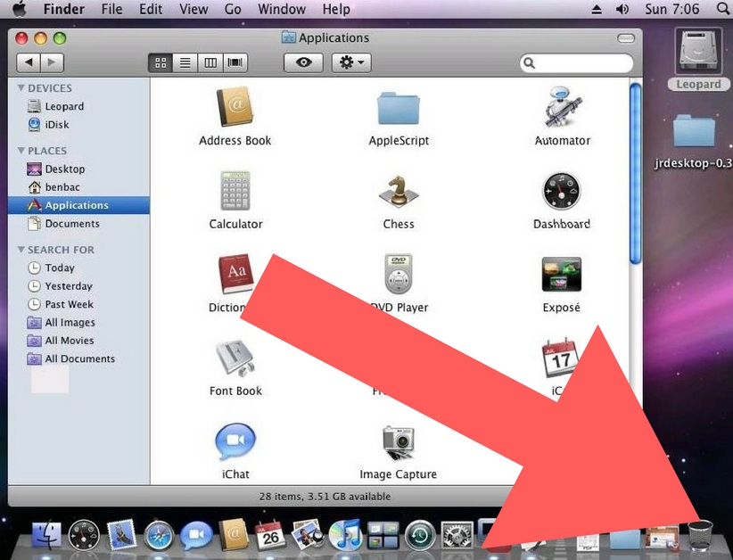Screen dimensions: 733x560
Task: Open the AppleScript folder
Action: pos(399,109)
